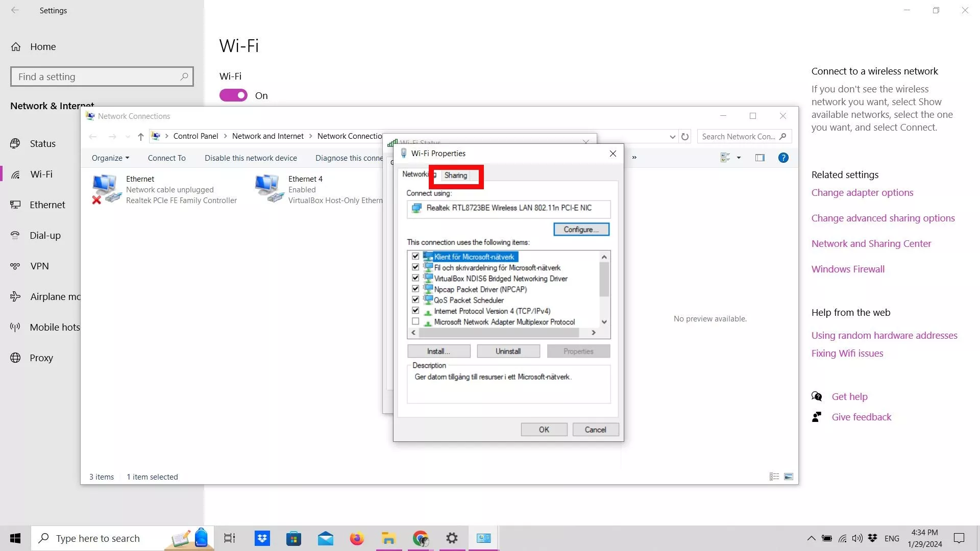
Task: Refresh the Network Connections address bar
Action: (x=685, y=137)
